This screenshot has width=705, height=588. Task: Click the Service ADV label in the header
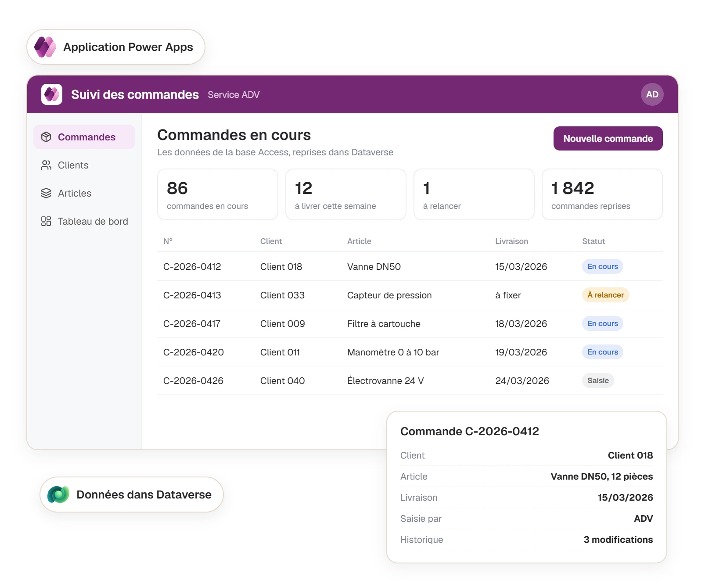234,95
